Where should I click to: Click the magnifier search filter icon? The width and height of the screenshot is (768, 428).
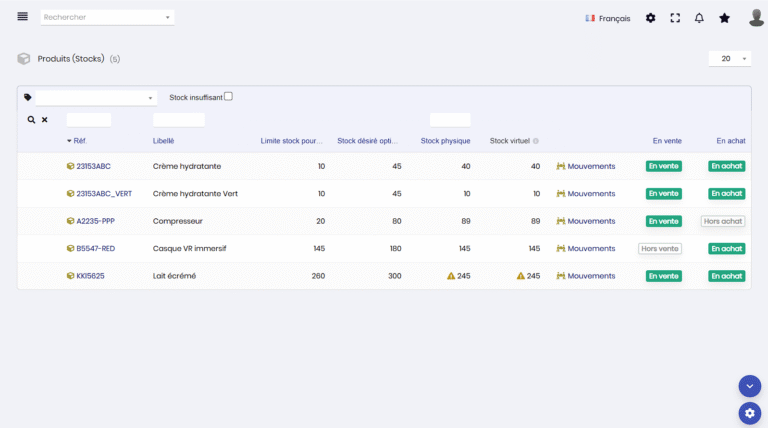[31, 120]
